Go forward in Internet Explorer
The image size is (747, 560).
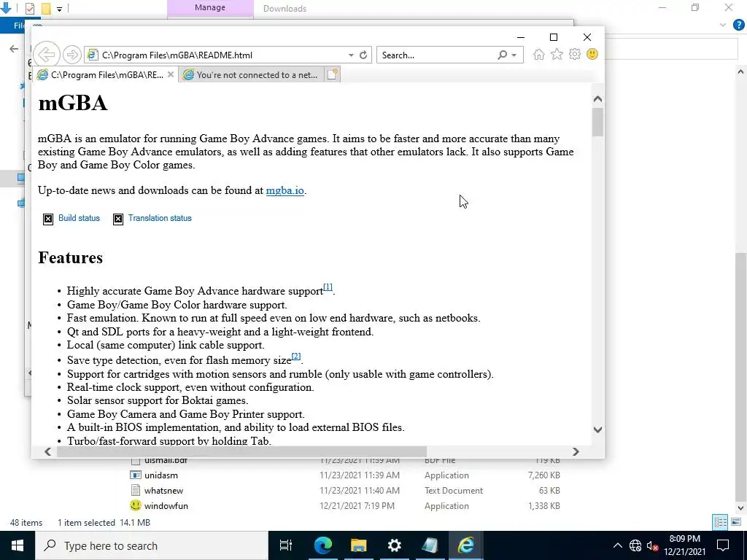tap(72, 55)
